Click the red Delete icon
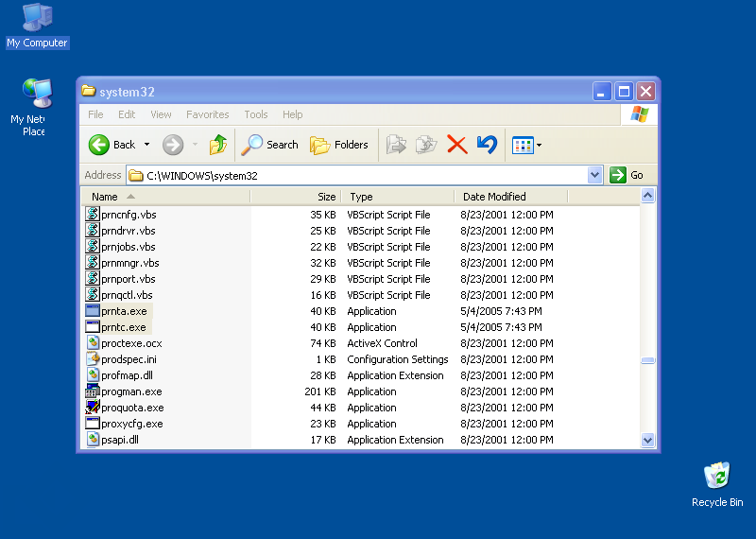This screenshot has height=539, width=756. [x=457, y=145]
